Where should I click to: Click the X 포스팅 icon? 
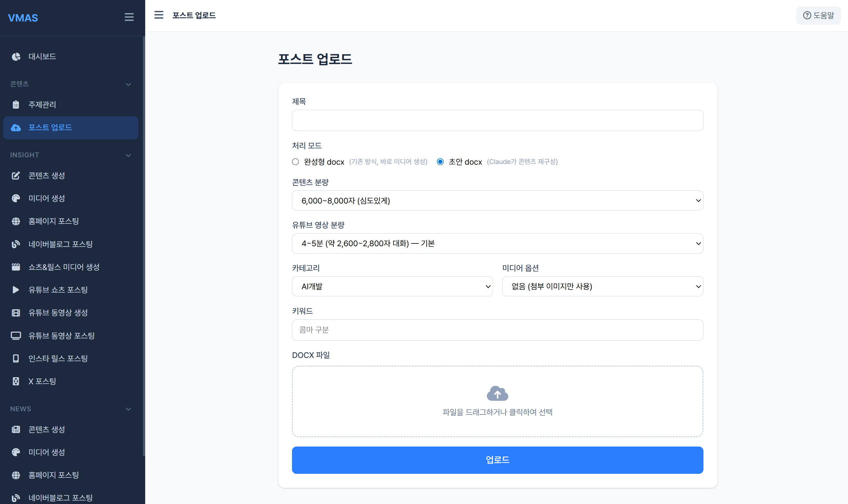click(16, 381)
